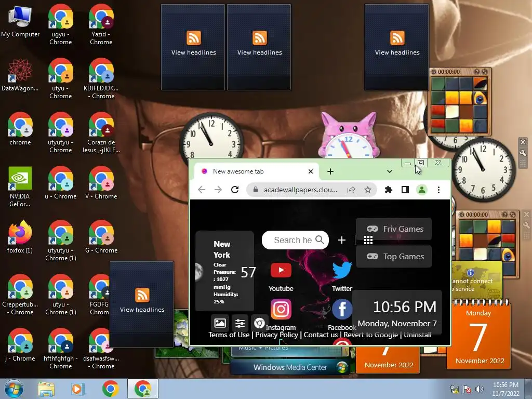The width and height of the screenshot is (532, 399).
Task: Open the Chrome extensions puzzle icon
Action: [x=389, y=190]
